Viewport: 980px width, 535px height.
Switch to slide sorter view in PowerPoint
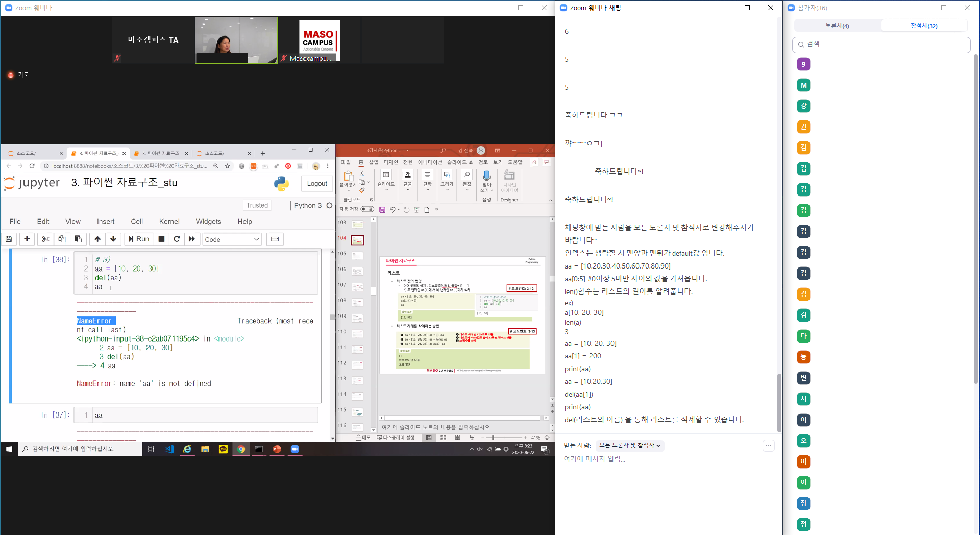click(x=443, y=437)
